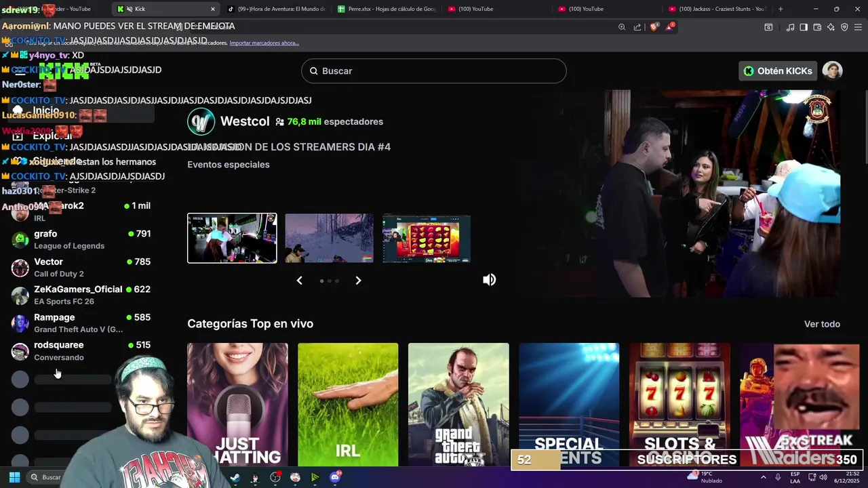868x488 pixels.
Task: Open Vector channel in sidebar
Action: pos(81,267)
